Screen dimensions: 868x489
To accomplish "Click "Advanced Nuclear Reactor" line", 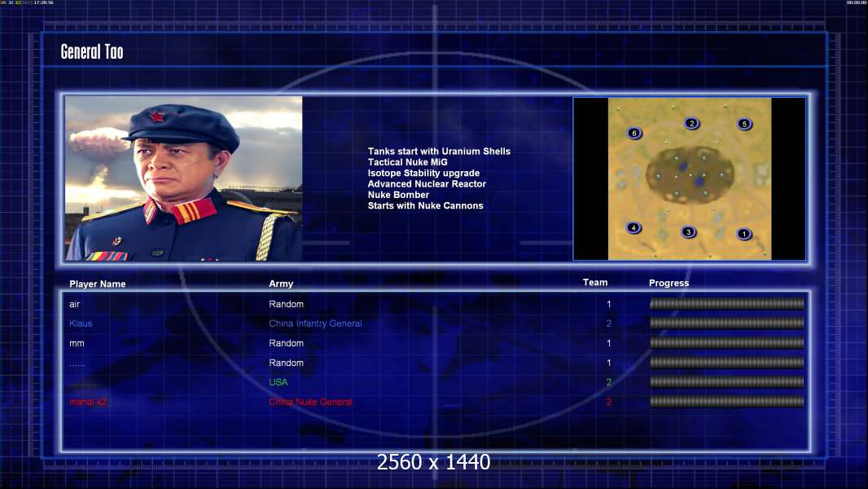I will 427,184.
